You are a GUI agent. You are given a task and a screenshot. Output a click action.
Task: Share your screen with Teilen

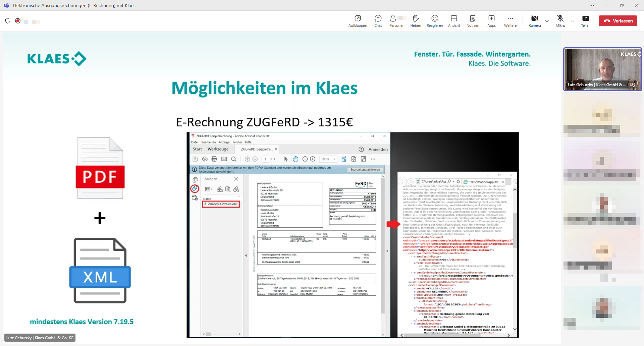click(586, 21)
